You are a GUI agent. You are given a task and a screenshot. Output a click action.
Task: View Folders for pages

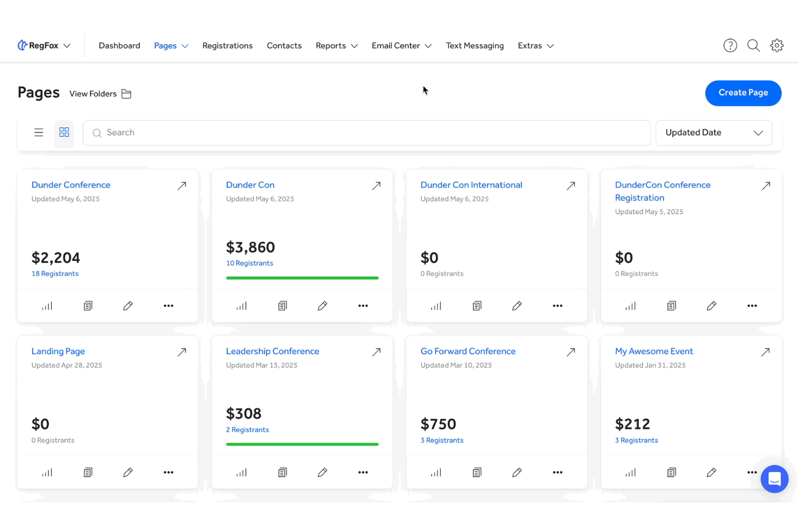pos(100,93)
